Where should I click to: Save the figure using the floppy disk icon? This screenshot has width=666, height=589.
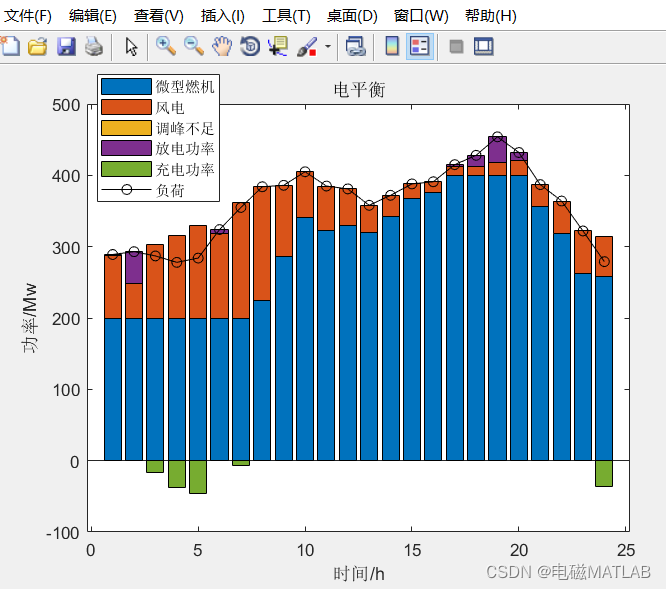coord(66,46)
